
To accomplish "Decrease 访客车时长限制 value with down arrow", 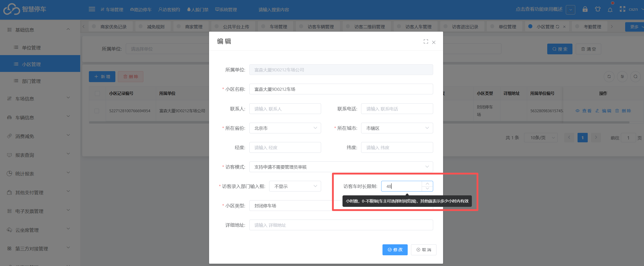I will coord(427,189).
